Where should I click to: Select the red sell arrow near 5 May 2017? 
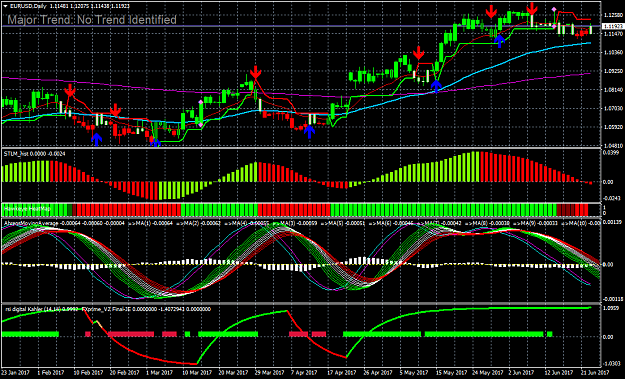point(419,52)
